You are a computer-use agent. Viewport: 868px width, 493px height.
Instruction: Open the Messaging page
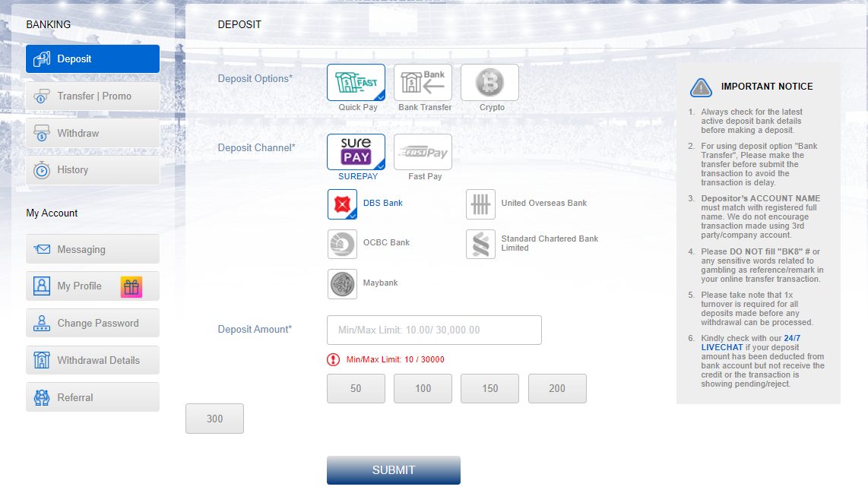coord(93,249)
